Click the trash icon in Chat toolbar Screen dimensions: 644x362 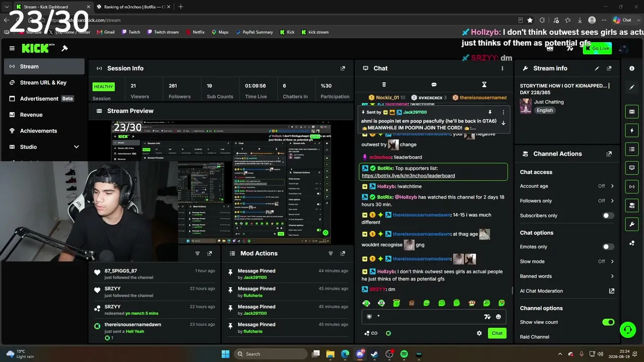(384, 84)
